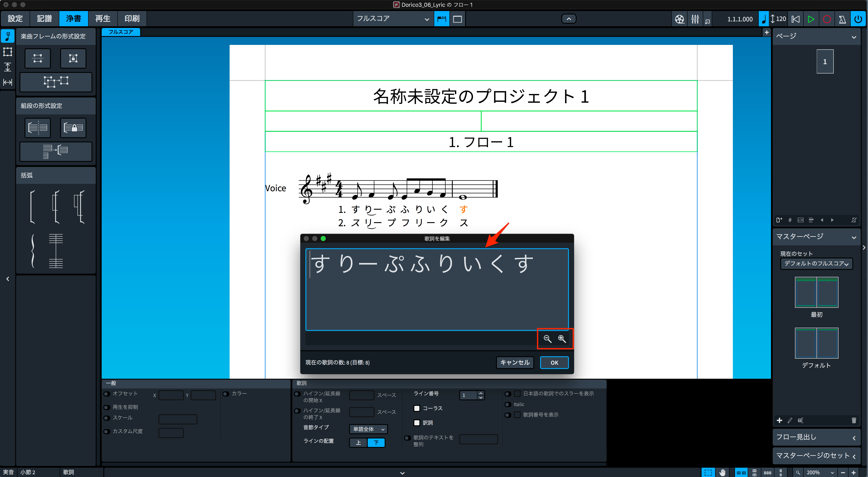Select page 1 thumbnail in ページ panel
The height and width of the screenshot is (477, 868).
pos(825,62)
